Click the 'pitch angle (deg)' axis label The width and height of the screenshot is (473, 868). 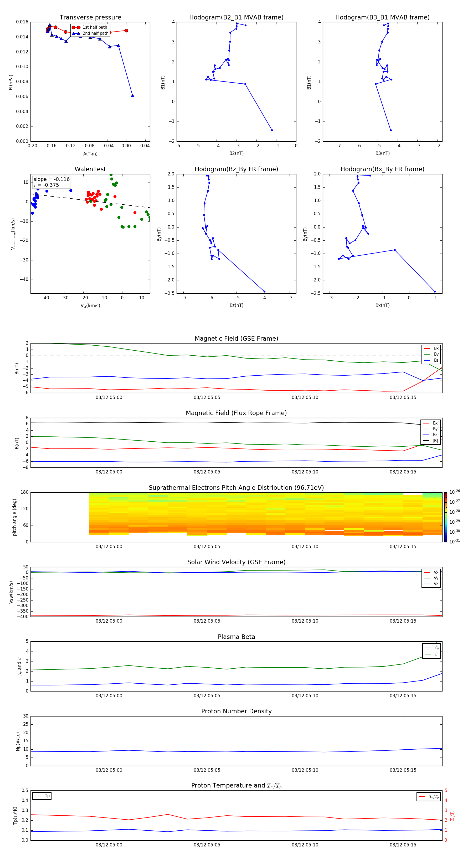point(14,517)
